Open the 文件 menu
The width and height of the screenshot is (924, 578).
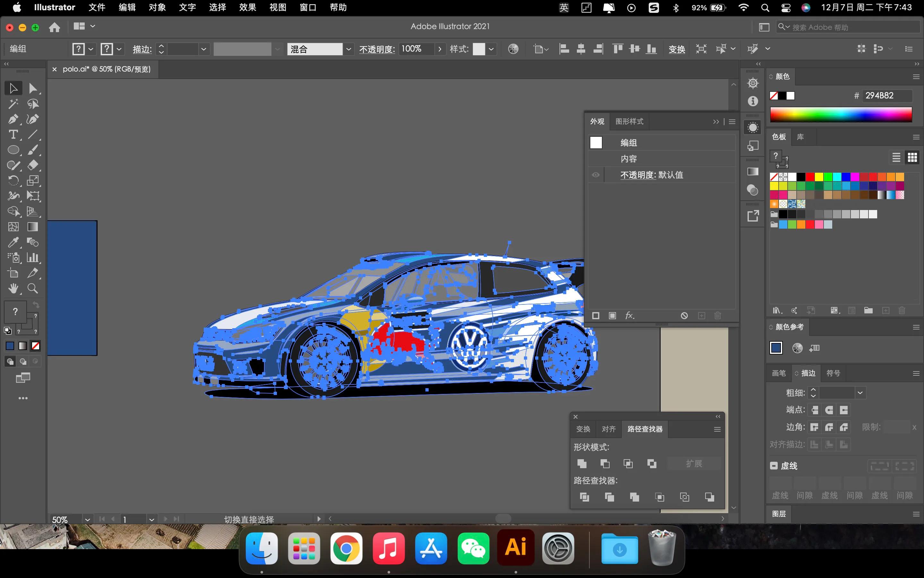[x=97, y=7]
